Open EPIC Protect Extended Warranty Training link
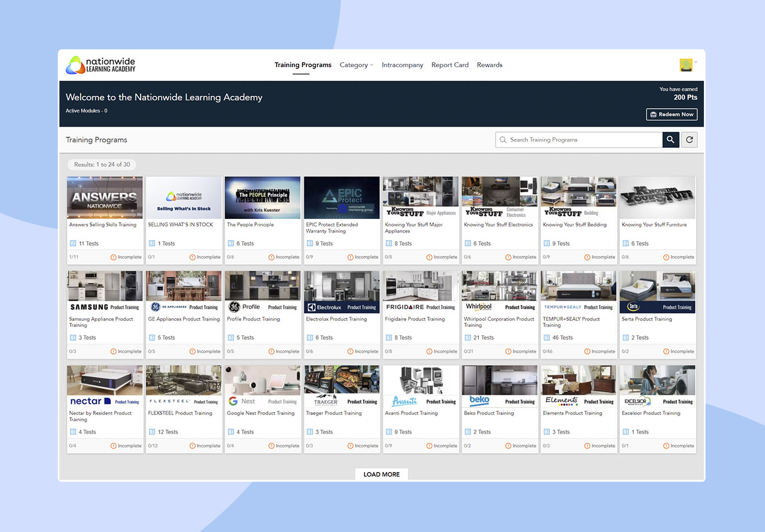The height and width of the screenshot is (532, 765). pos(332,228)
